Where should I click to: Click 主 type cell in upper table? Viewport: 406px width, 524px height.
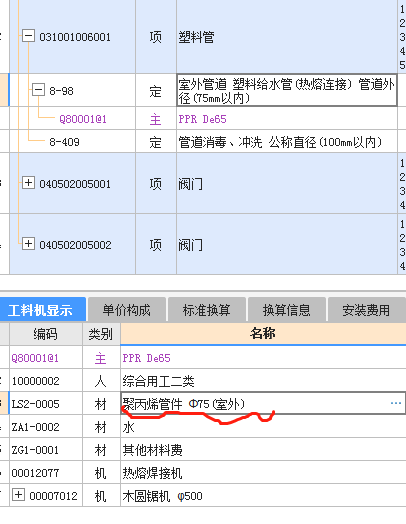[x=156, y=119]
